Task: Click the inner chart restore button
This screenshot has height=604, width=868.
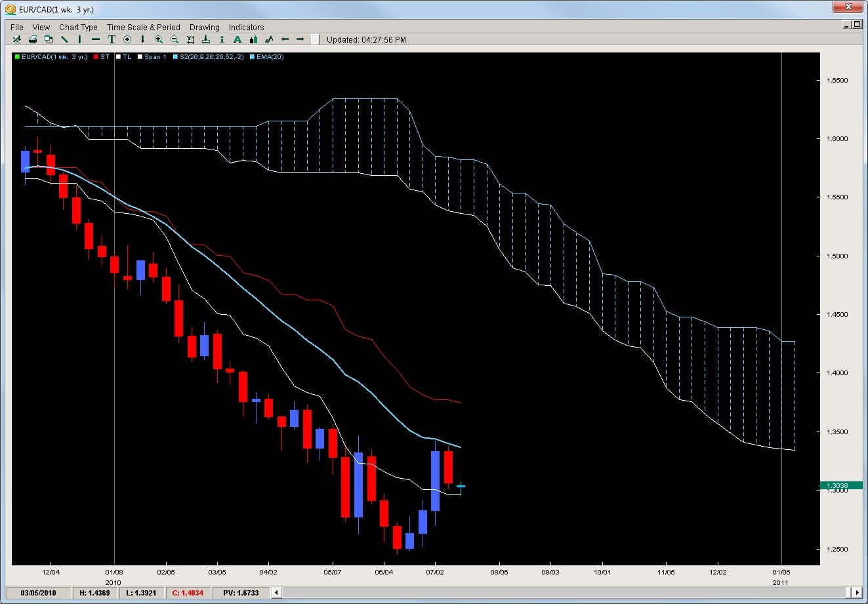Action: coord(856,25)
